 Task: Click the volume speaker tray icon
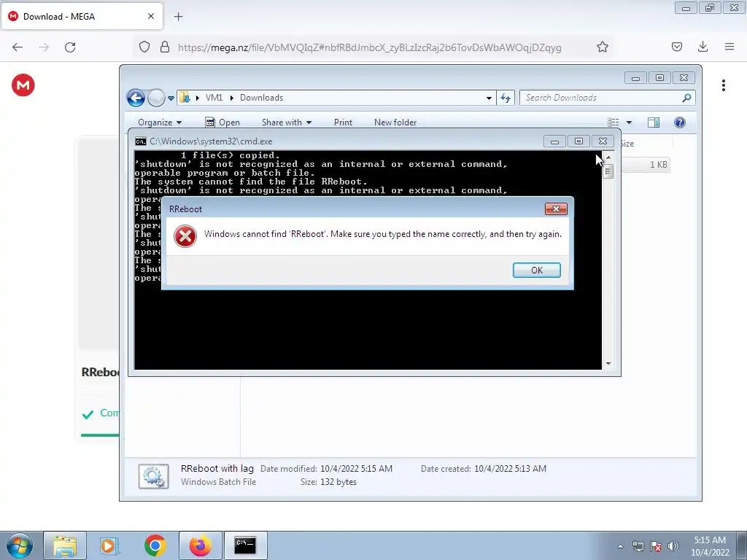(673, 547)
